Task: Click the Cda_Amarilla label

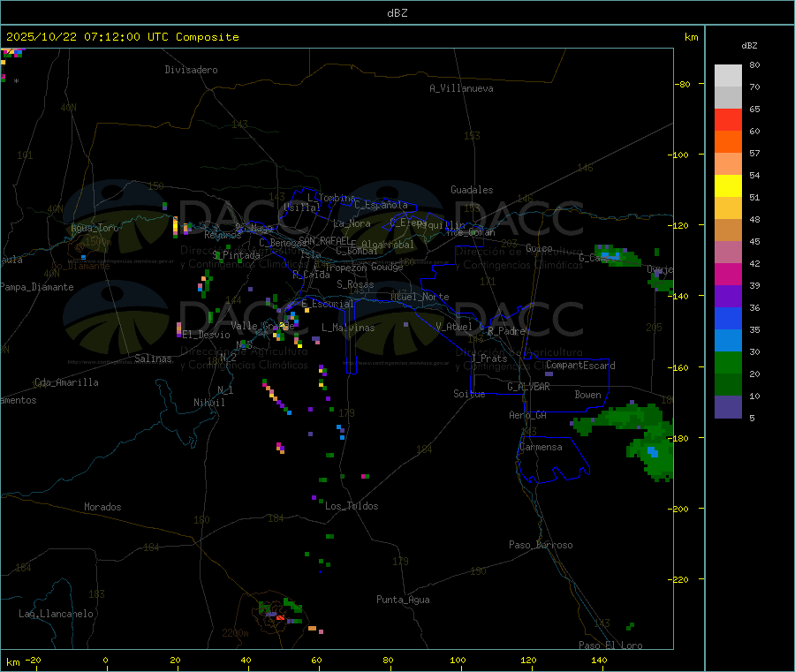Action: (67, 382)
